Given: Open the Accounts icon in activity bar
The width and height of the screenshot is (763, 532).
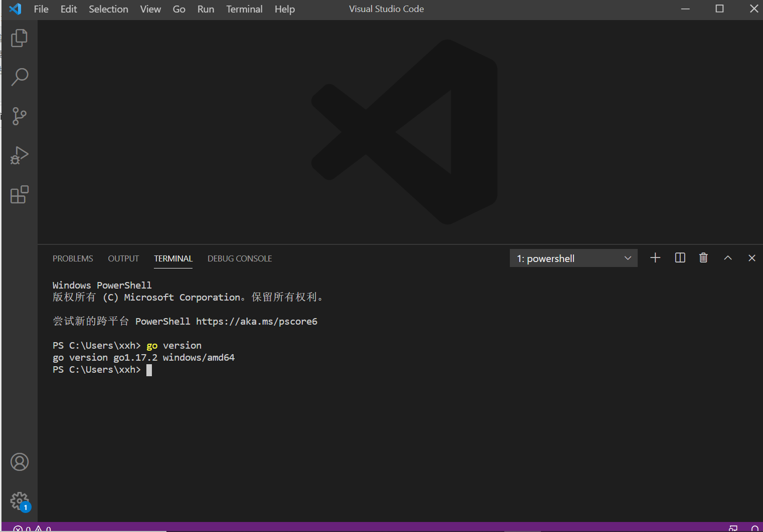Looking at the screenshot, I should point(20,462).
